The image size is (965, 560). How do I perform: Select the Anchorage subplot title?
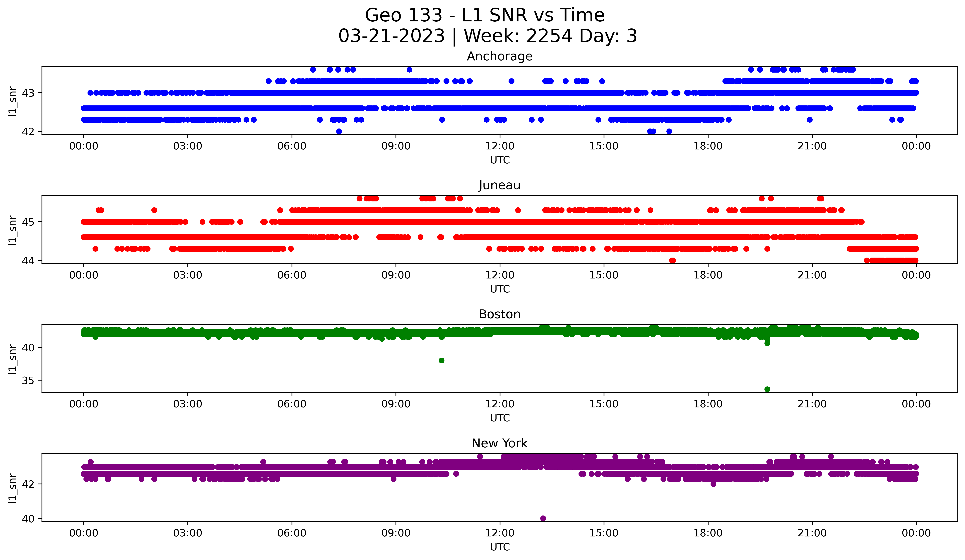tap(499, 57)
